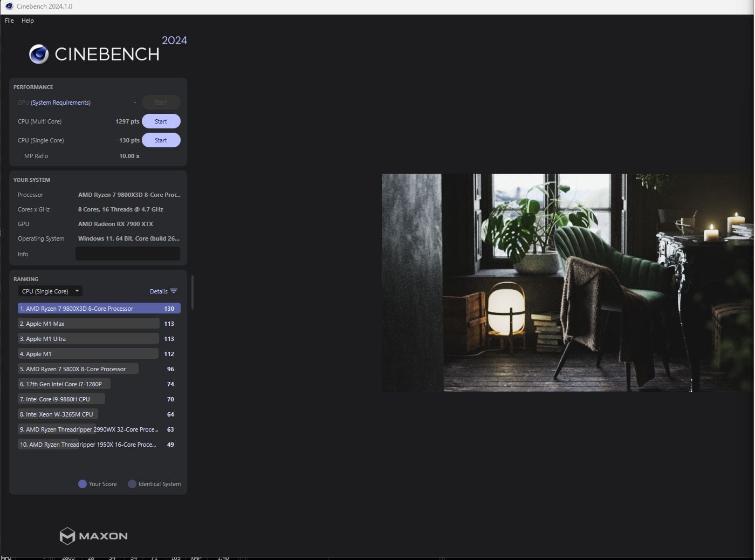Viewport: 755px width, 560px height.
Task: Click the 1297 pts multi core score
Action: tap(127, 121)
